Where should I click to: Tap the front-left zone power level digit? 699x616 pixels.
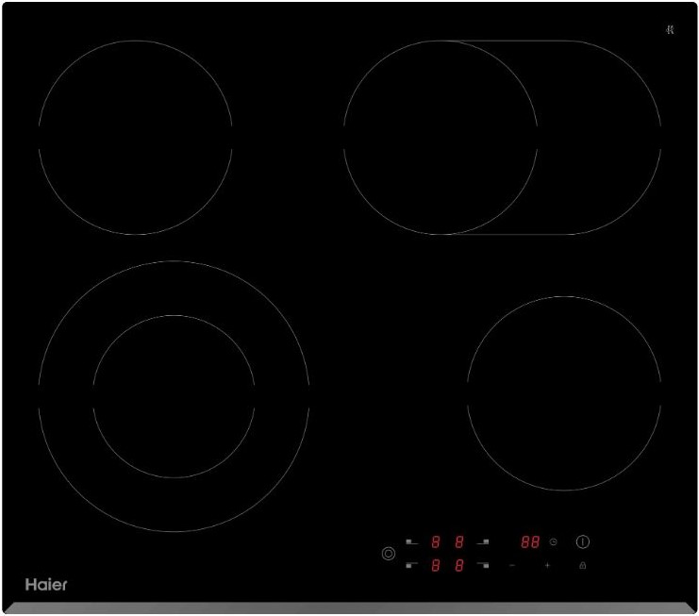coord(436,565)
